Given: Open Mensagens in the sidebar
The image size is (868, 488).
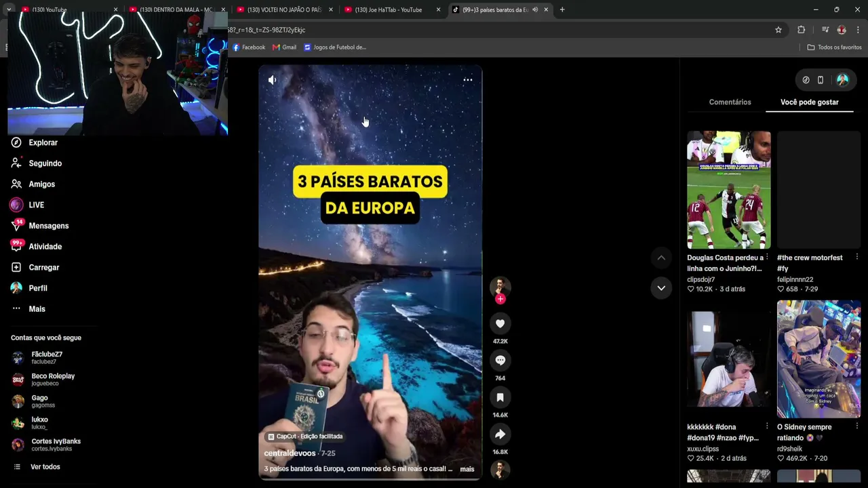Looking at the screenshot, I should [49, 226].
